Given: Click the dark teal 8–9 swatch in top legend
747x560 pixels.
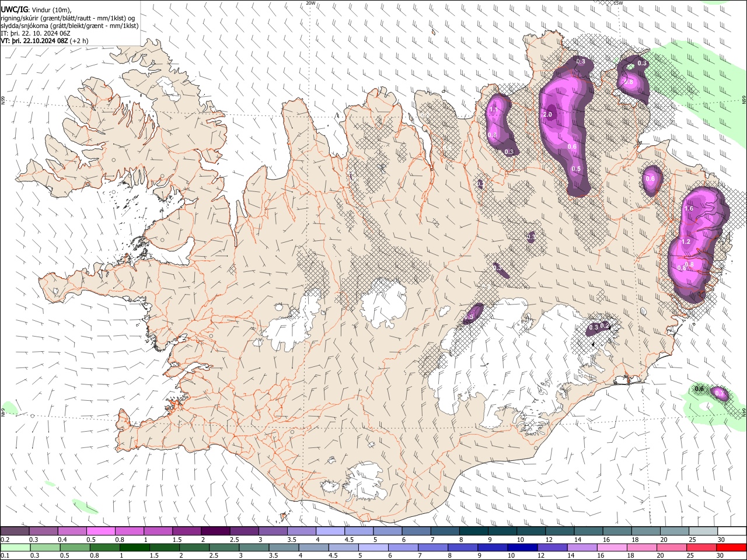Looking at the screenshot, I should pos(473,531).
